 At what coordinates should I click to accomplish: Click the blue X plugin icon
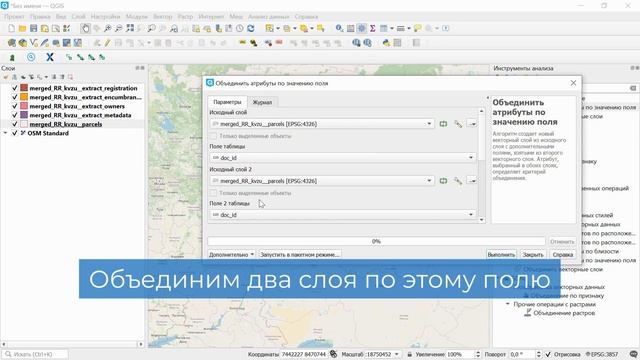tap(50, 57)
